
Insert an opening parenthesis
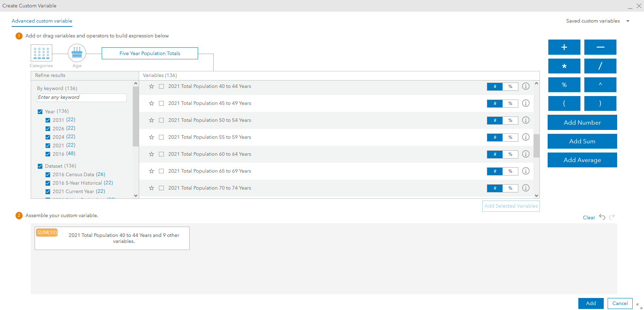(x=564, y=103)
